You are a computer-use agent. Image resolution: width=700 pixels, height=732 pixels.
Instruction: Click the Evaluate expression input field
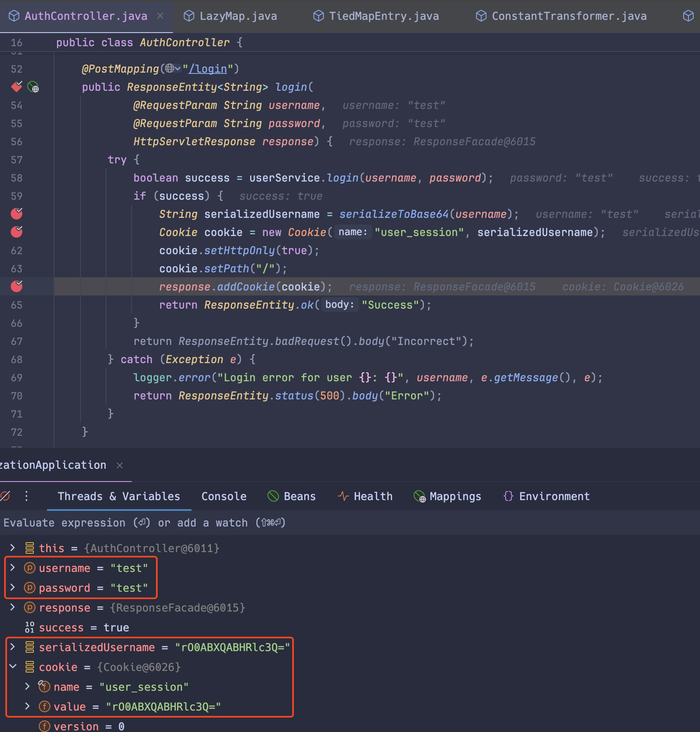point(144,522)
